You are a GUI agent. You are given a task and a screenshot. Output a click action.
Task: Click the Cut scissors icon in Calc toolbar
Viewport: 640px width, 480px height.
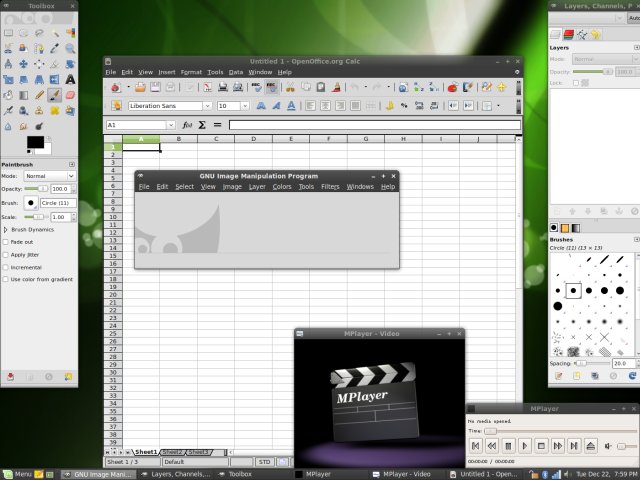(291, 87)
